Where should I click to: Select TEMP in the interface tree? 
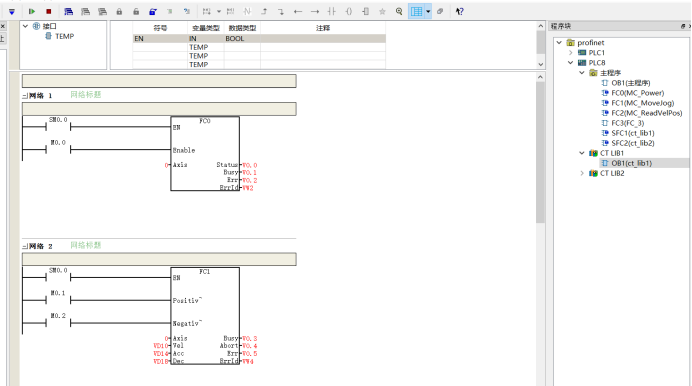click(64, 36)
